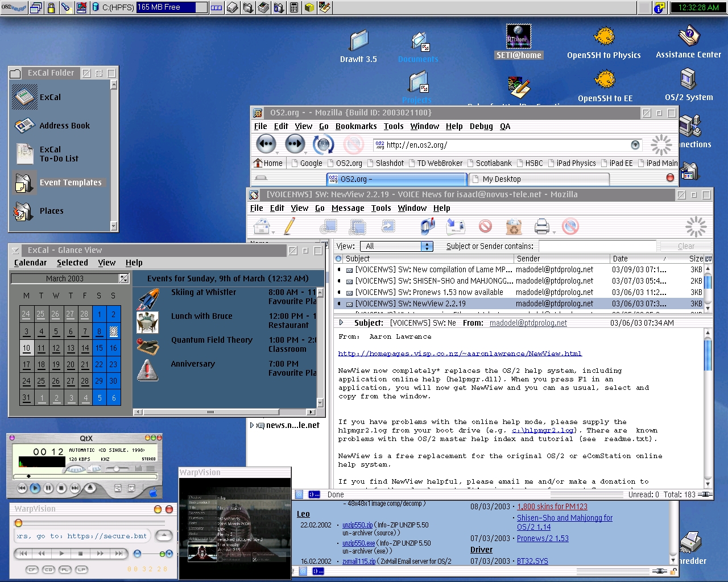Image resolution: width=728 pixels, height=582 pixels.
Task: Toggle repeat mode in QtX player
Action: point(131,488)
